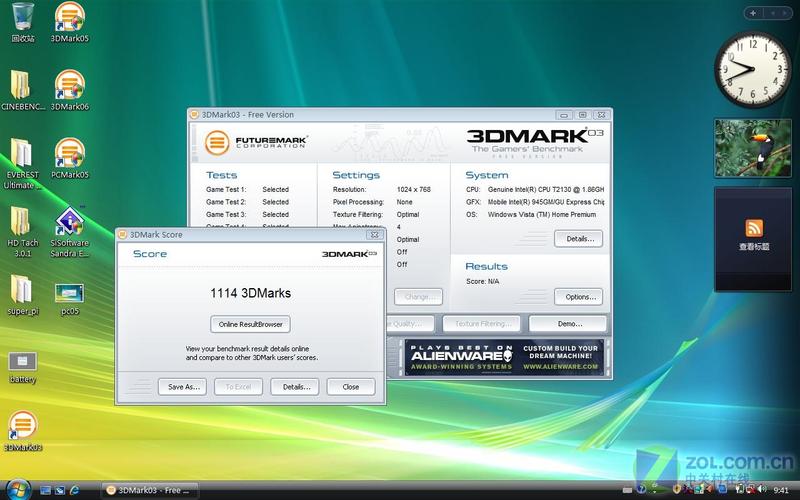The height and width of the screenshot is (500, 800).
Task: Click the toucan slideshow gadget picture
Action: (753, 148)
